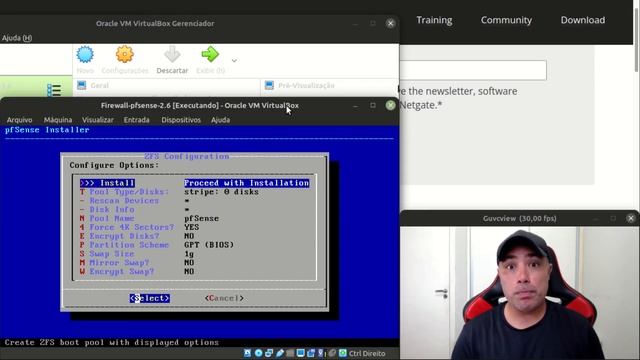Open the Ajuda menu in the VM window
This screenshot has height=360, width=640.
tap(220, 120)
